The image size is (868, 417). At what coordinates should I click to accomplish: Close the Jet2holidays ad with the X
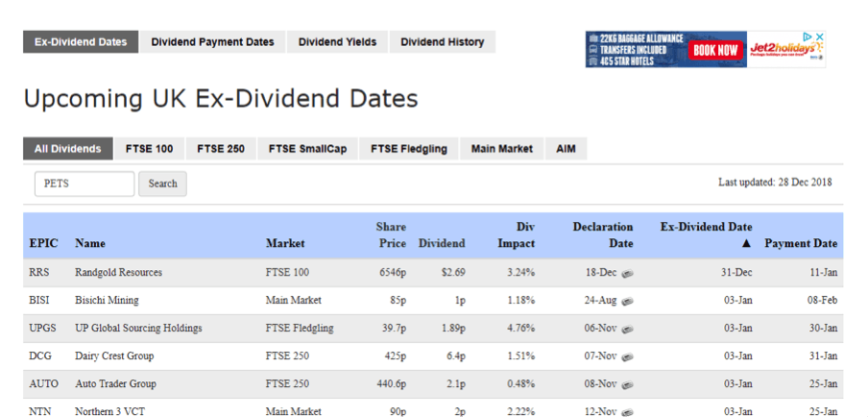820,37
